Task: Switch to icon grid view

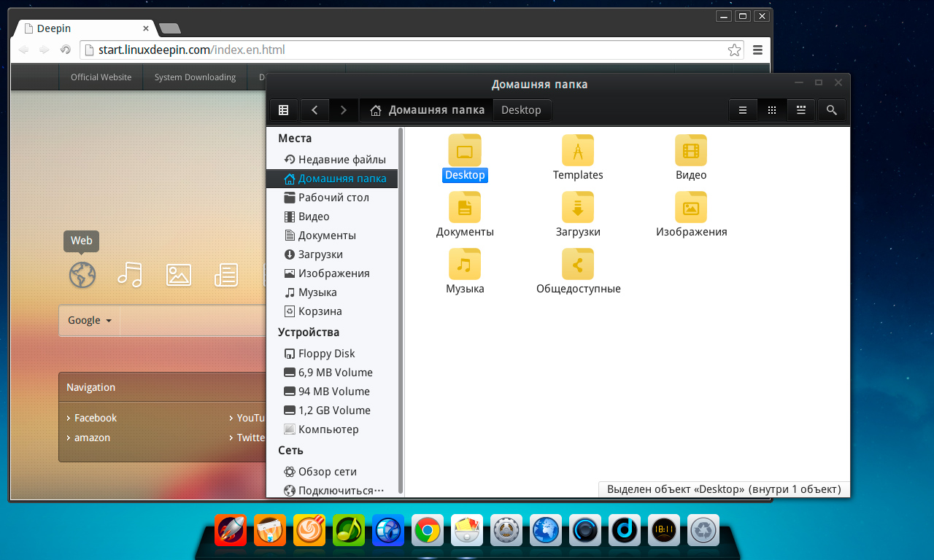Action: (772, 110)
